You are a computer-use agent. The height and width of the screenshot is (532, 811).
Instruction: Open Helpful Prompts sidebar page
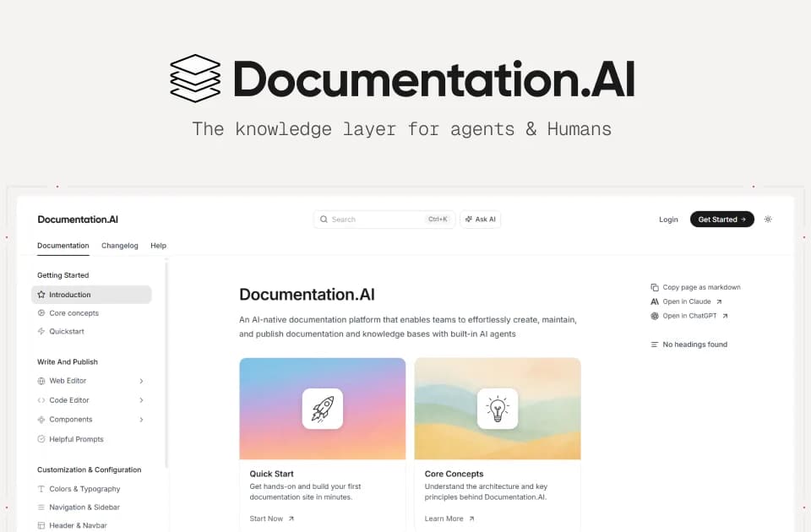tap(77, 439)
